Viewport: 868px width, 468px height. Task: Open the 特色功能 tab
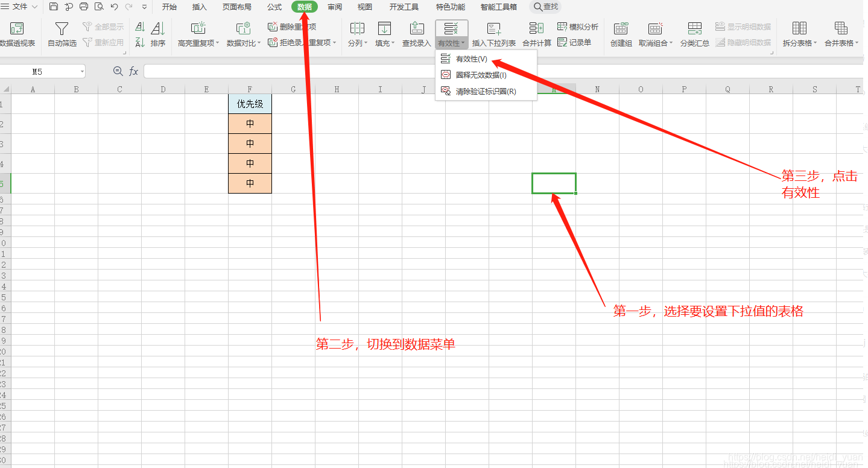click(451, 7)
